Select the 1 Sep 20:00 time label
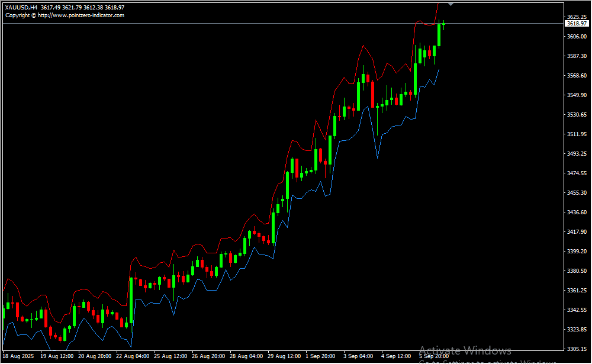Image resolution: width=592 pixels, height=364 pixels. pyautogui.click(x=320, y=357)
